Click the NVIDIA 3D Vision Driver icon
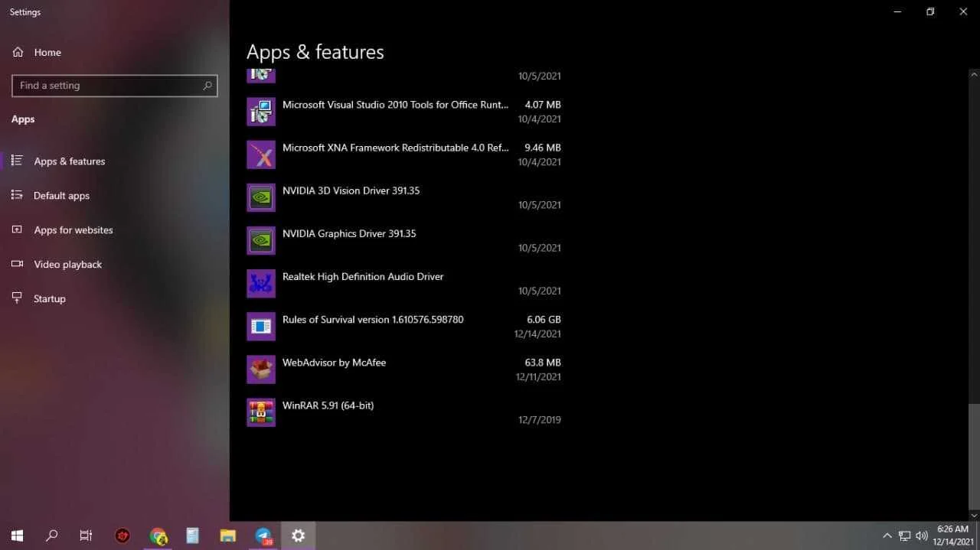Viewport: 980px width, 550px height. 261,197
